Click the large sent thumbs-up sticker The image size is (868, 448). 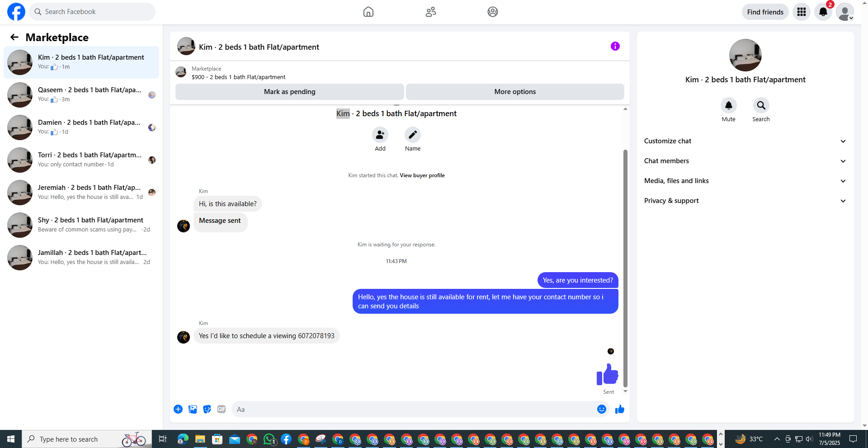point(607,374)
